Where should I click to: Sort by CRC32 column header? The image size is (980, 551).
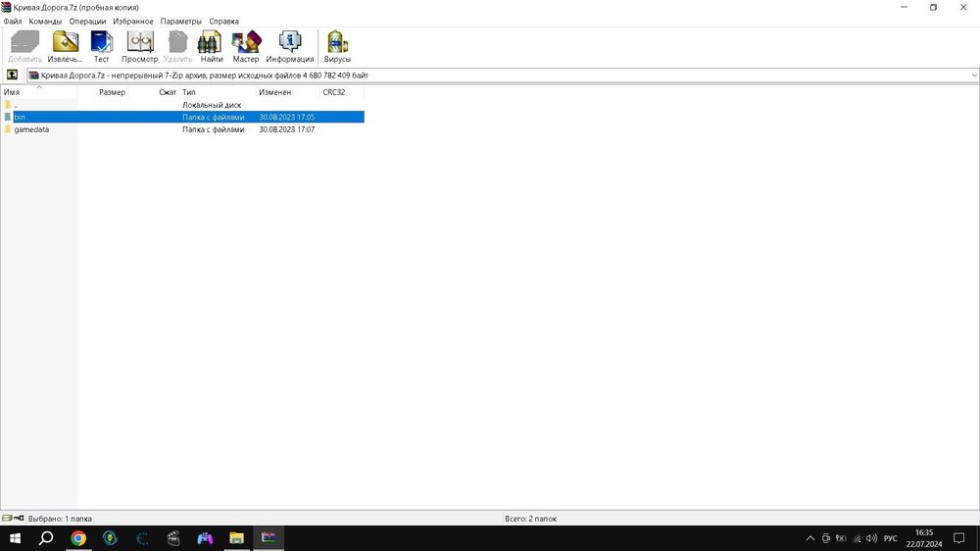coord(342,92)
